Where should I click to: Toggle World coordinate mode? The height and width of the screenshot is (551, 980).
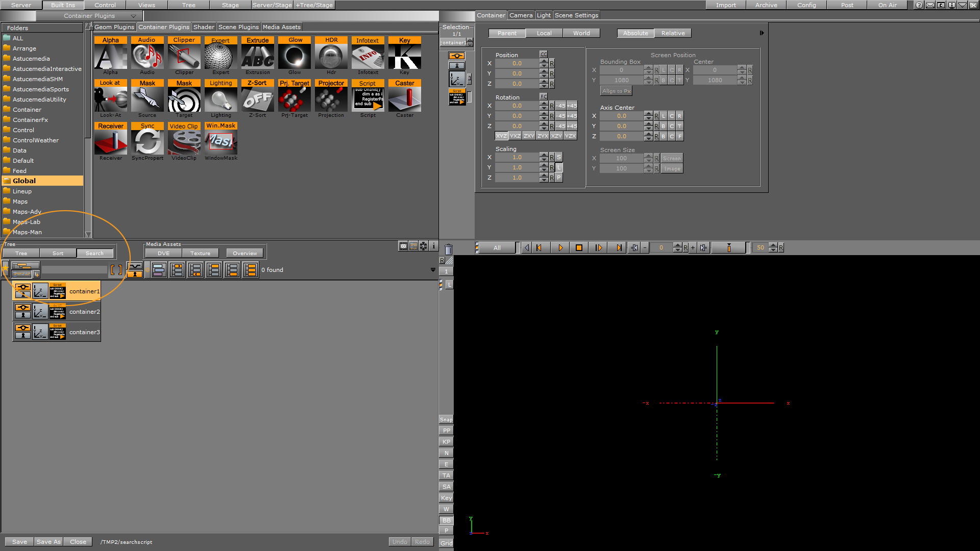pos(580,32)
